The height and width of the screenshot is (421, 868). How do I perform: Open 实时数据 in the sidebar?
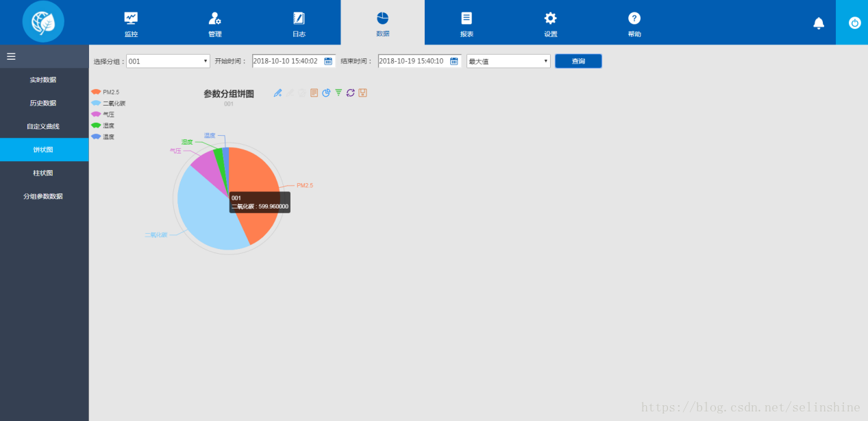pos(44,80)
